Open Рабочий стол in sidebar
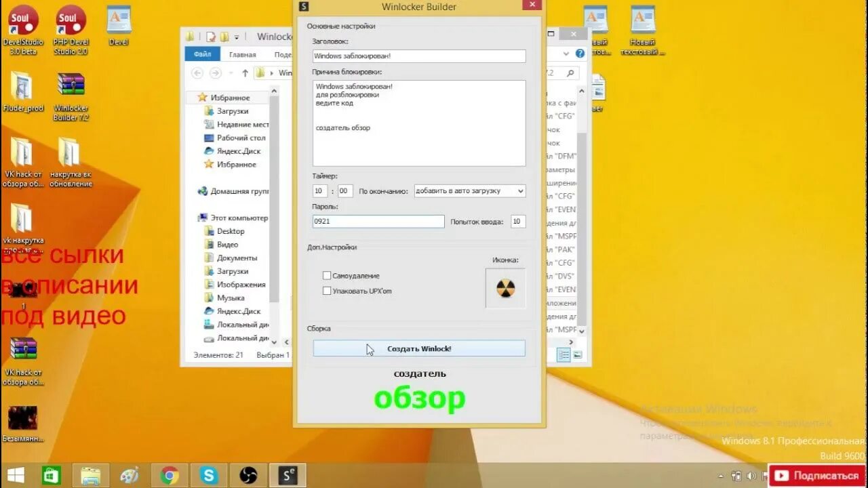868x488 pixels. click(x=235, y=138)
